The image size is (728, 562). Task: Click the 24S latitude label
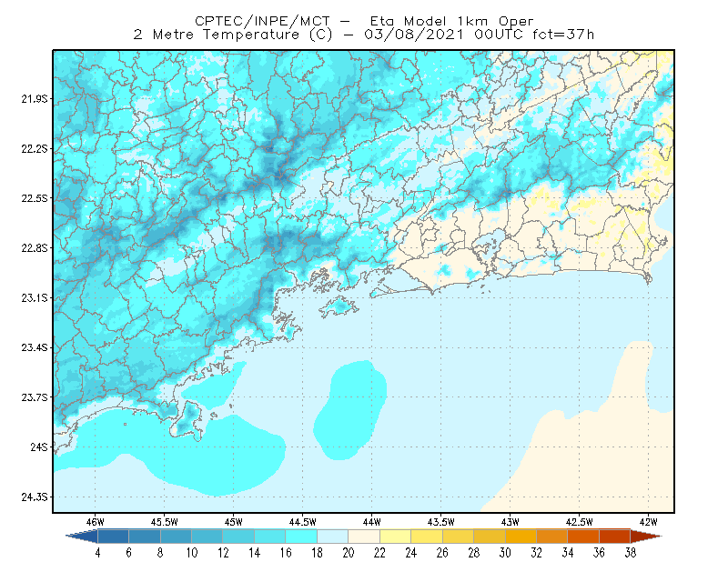39,447
